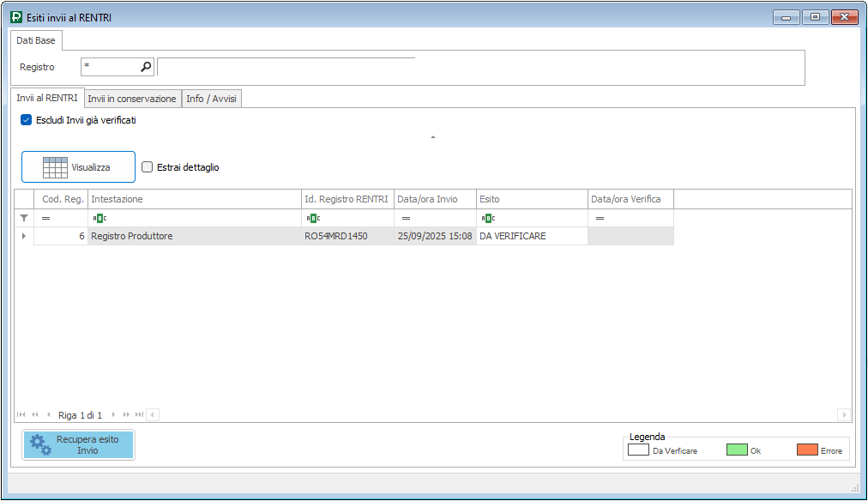Click the filter funnel icon in the grid
Image resolution: width=868 pixels, height=501 pixels.
coord(24,219)
